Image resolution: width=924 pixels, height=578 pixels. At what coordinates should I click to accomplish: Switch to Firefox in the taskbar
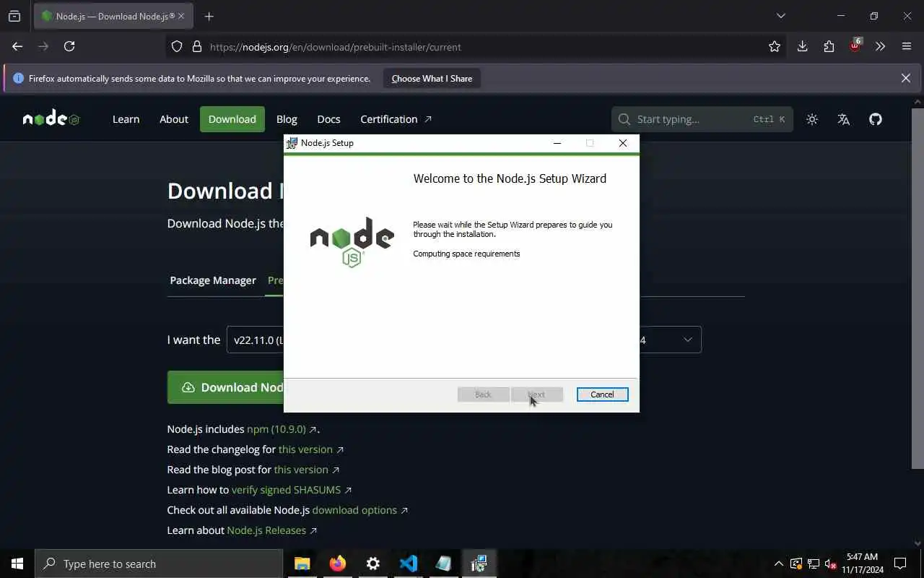pyautogui.click(x=337, y=564)
